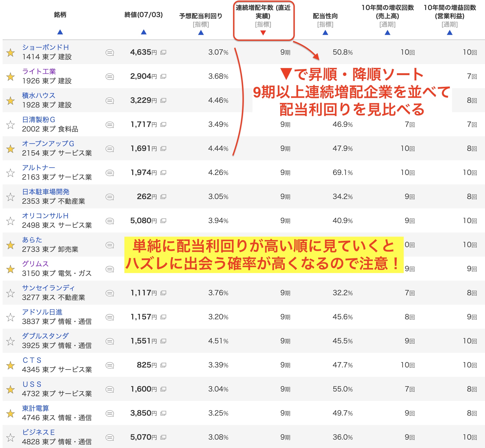Open comment bubble for アドソル日進
Viewport: 485px width, 448px height.
coord(110,317)
